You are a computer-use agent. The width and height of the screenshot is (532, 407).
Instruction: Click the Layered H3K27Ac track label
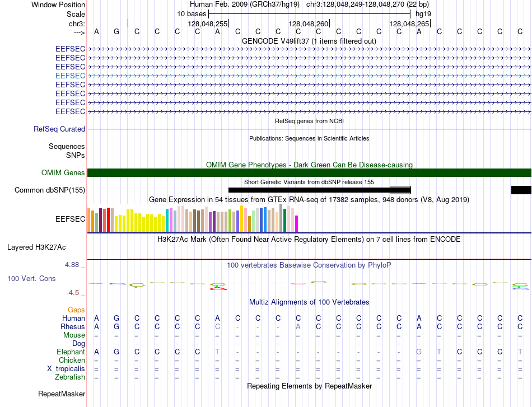[x=36, y=247]
